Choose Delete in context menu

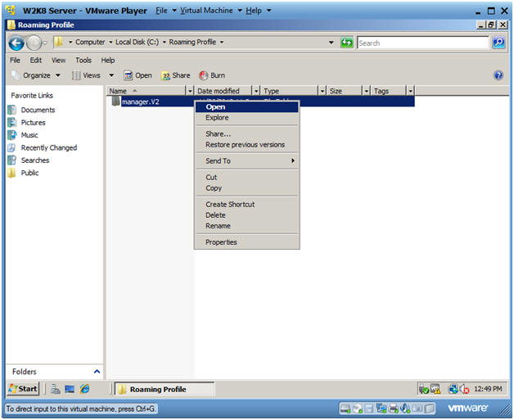tap(247, 215)
